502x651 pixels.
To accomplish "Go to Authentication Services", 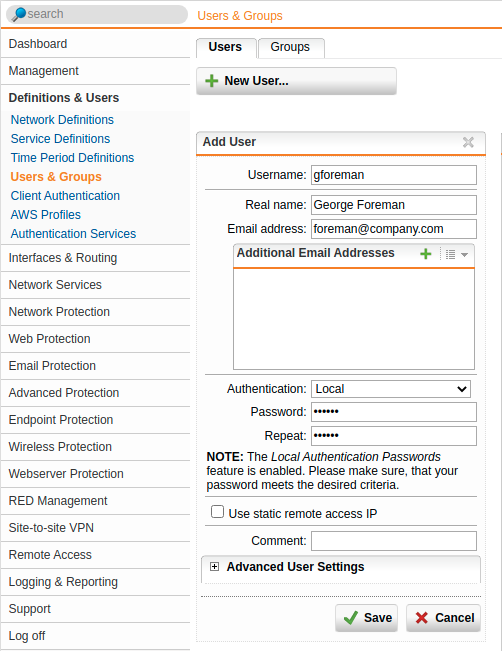I will tap(73, 234).
